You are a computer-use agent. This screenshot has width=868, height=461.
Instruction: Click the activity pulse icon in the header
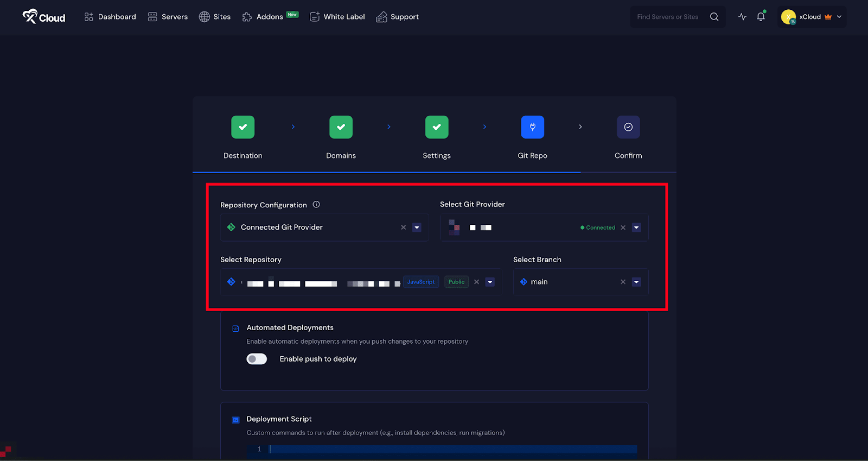(742, 17)
